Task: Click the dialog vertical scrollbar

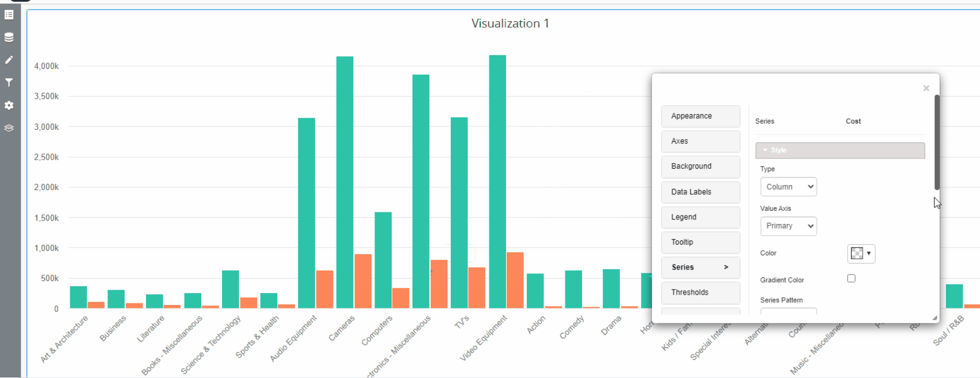Action: (937, 142)
